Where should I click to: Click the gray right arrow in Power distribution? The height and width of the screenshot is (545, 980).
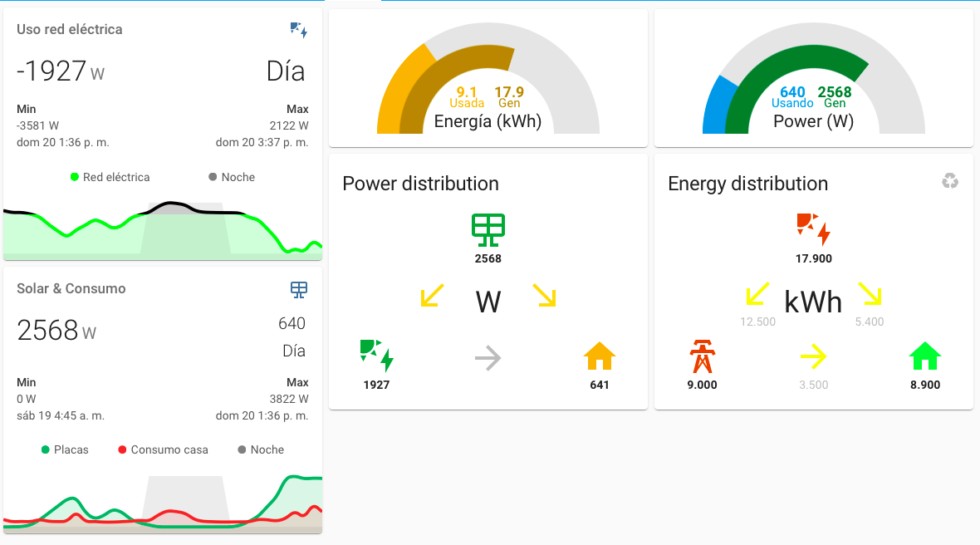(x=488, y=358)
